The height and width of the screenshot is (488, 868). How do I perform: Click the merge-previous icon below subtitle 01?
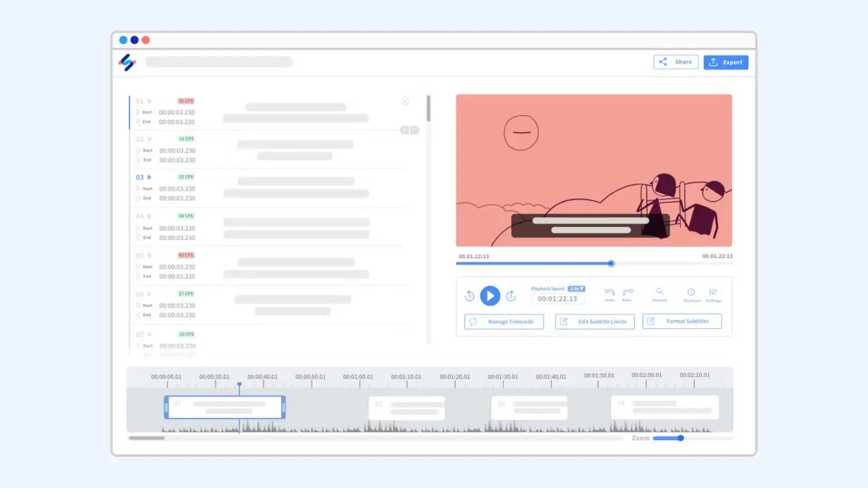click(405, 130)
